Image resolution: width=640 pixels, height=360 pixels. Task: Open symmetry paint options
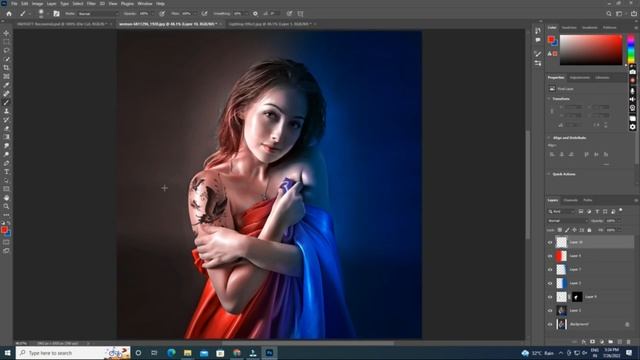coord(300,13)
